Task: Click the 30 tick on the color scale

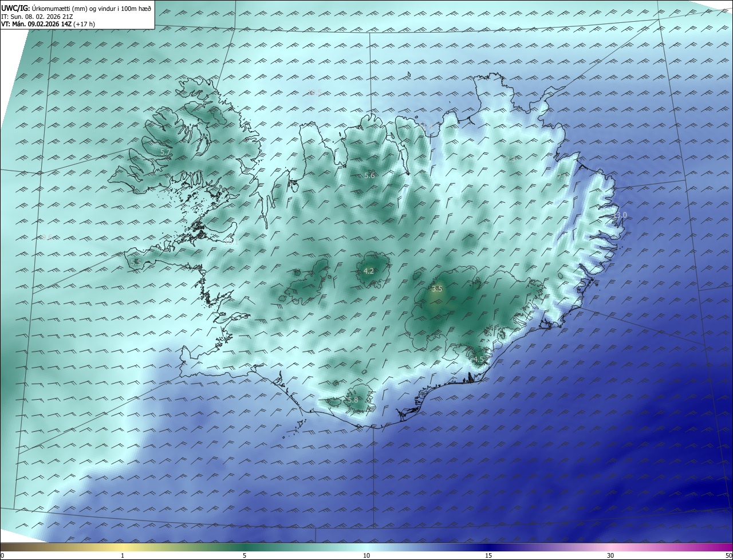Action: (x=610, y=555)
